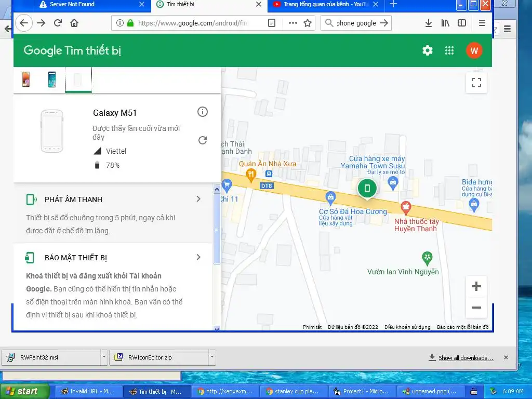Refresh the Galaxy M51 location

click(203, 140)
